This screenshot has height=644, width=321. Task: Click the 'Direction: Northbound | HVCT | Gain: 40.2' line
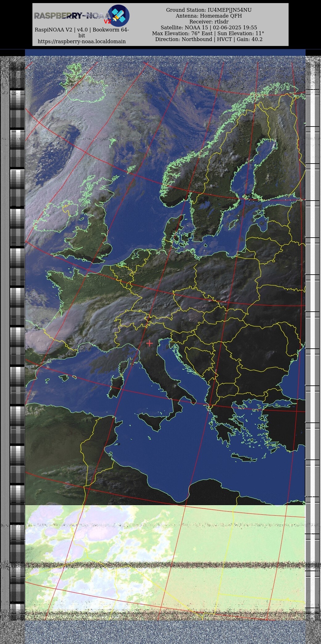[209, 39]
